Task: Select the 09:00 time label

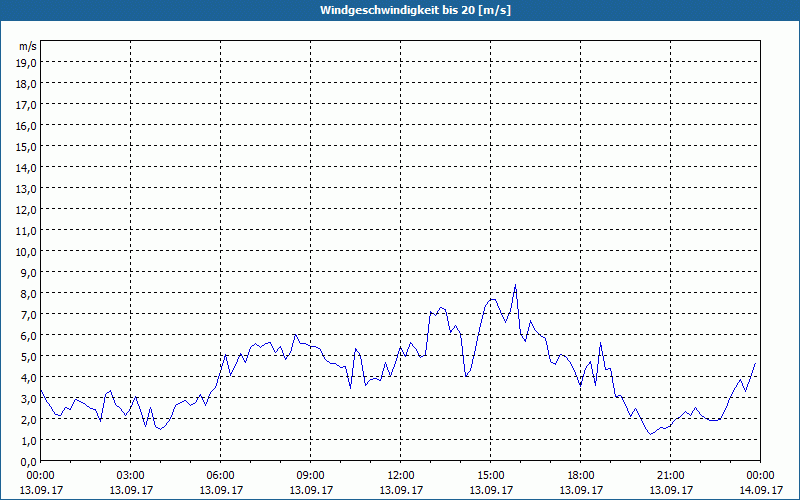Action: 311,476
